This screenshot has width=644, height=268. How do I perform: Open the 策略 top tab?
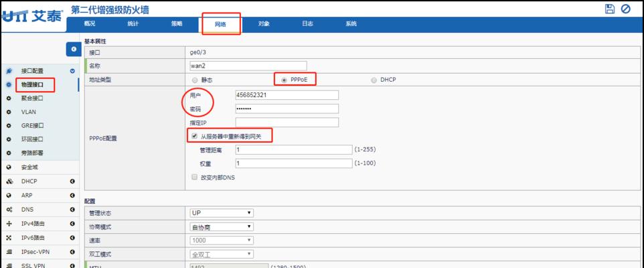(177, 24)
